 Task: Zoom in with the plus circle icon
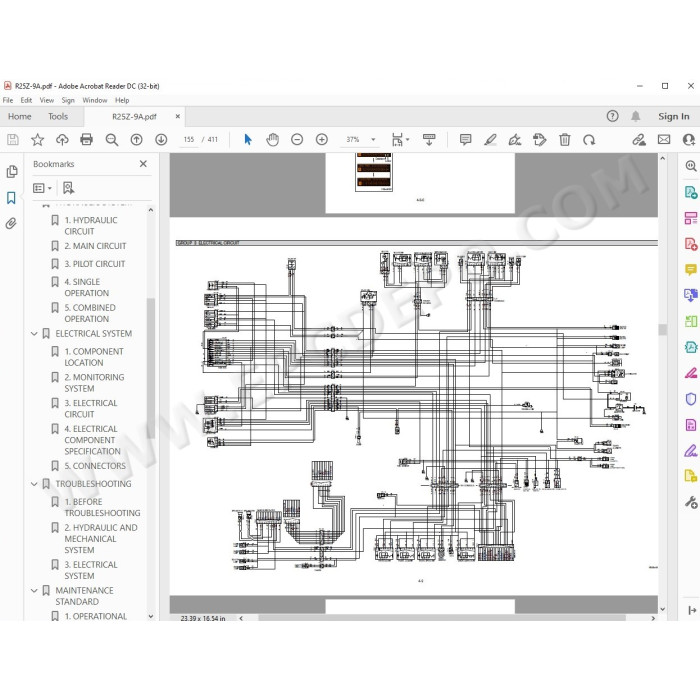321,140
